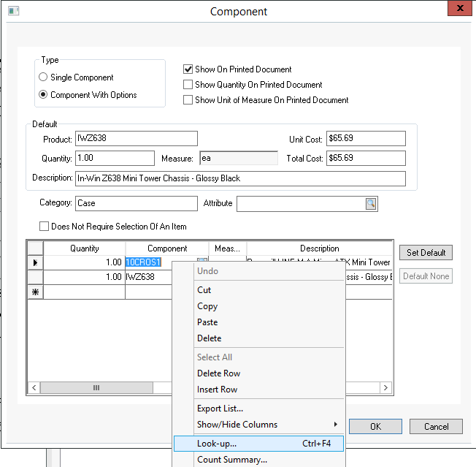
Task: Click the lookup icon in the 10CROS1 cell
Action: pos(202,262)
